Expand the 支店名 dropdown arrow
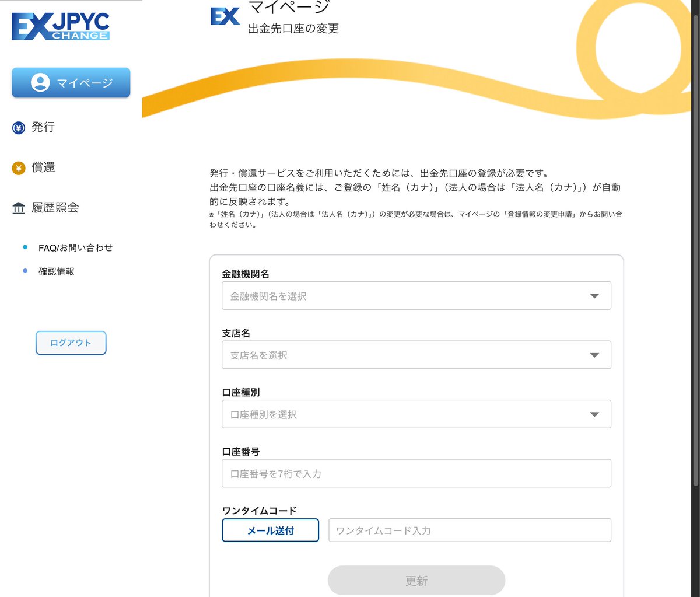Viewport: 700px width, 597px height. [x=594, y=355]
